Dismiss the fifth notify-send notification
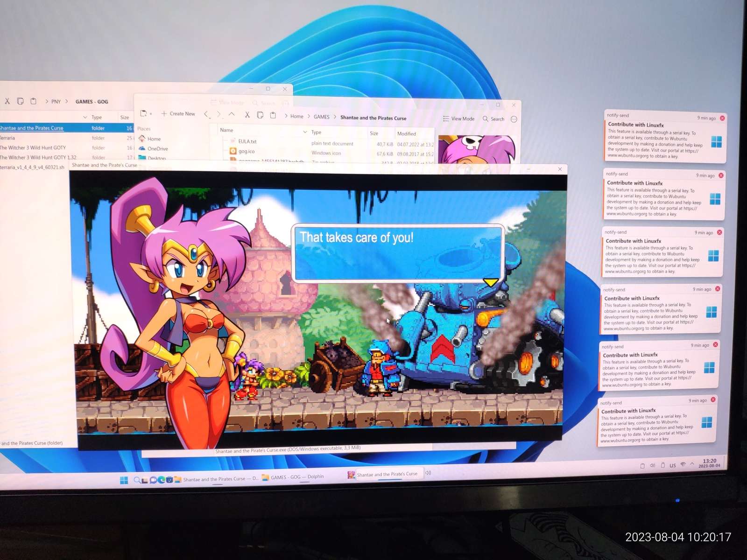This screenshot has width=747, height=560. (x=716, y=345)
